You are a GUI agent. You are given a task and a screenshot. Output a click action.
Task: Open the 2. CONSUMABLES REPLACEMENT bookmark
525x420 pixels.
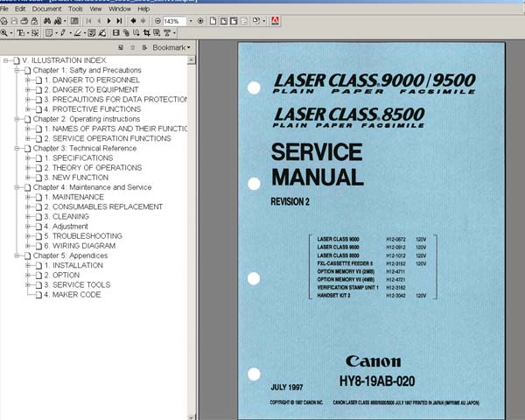tap(103, 206)
